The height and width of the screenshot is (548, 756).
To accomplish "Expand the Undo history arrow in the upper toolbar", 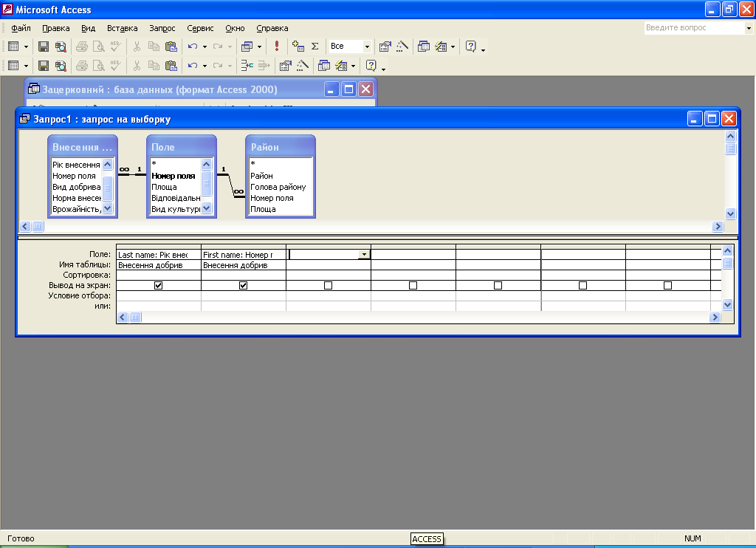I will click(205, 47).
